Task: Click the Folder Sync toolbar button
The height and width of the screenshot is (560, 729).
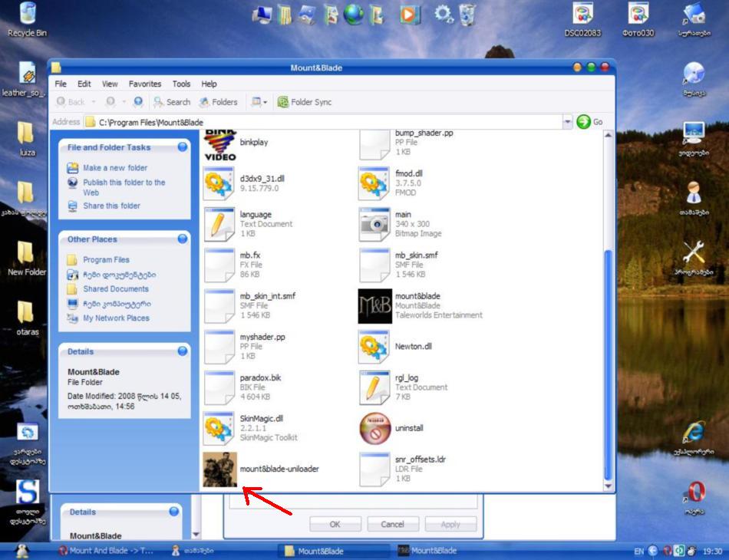Action: click(x=305, y=102)
